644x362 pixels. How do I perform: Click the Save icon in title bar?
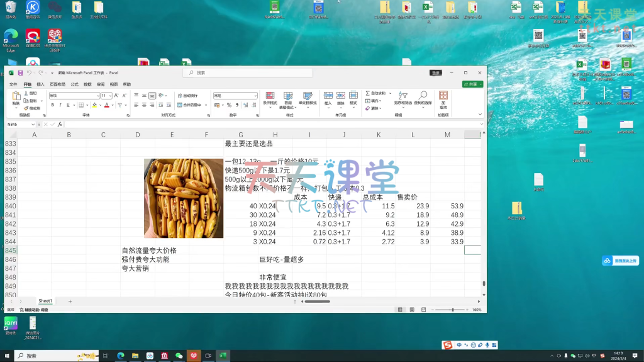pos(20,73)
